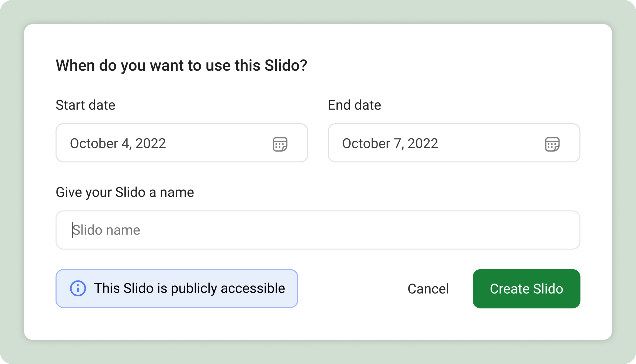Select the End date input field
The width and height of the screenshot is (636, 364).
454,143
